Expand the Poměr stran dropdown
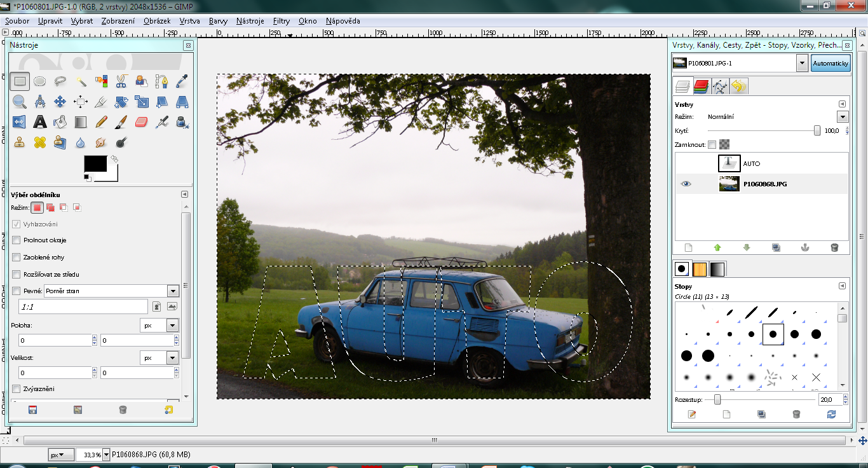The width and height of the screenshot is (868, 468). click(x=173, y=291)
